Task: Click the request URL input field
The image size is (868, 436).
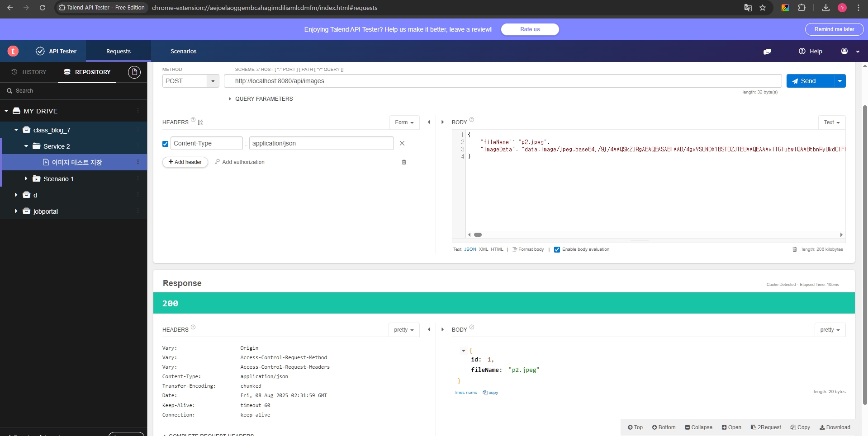Action: [503, 81]
